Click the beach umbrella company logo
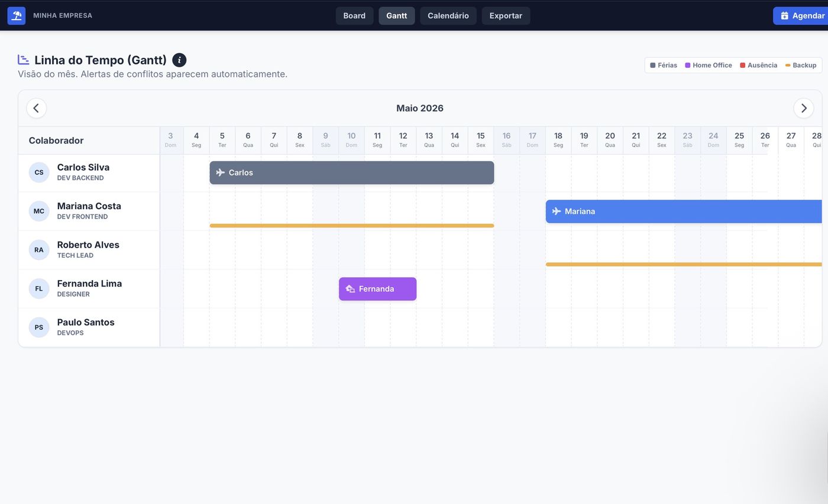Screen dimensions: 828x504 [x=17, y=15]
